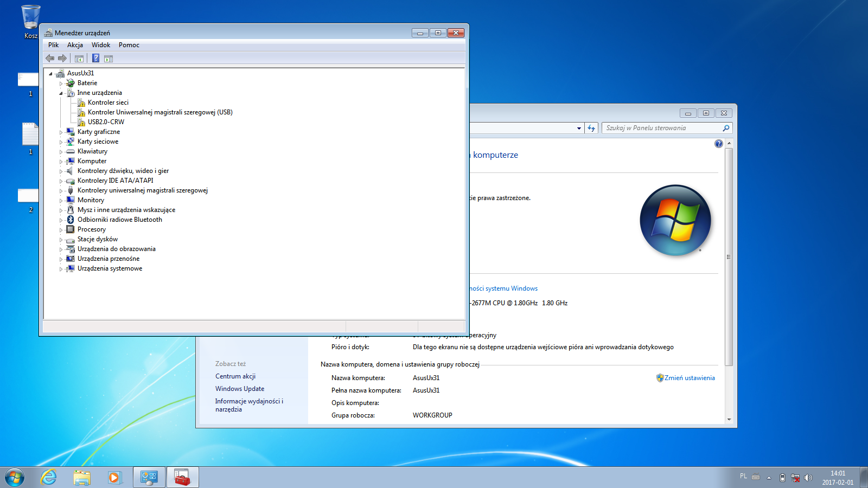Select Mysz i inne urządzenia wskazujące

126,210
